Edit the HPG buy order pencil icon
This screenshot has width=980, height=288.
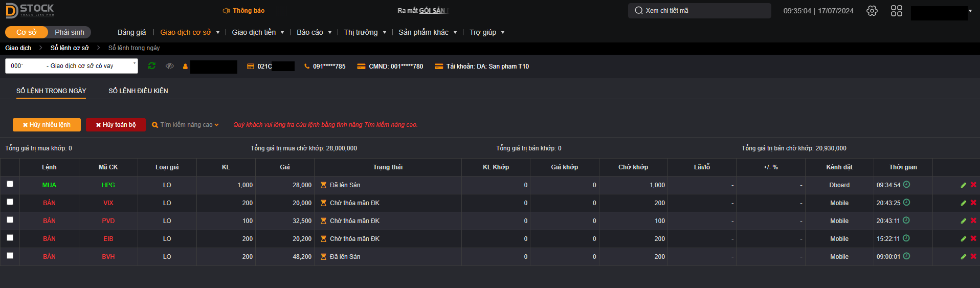coord(964,185)
